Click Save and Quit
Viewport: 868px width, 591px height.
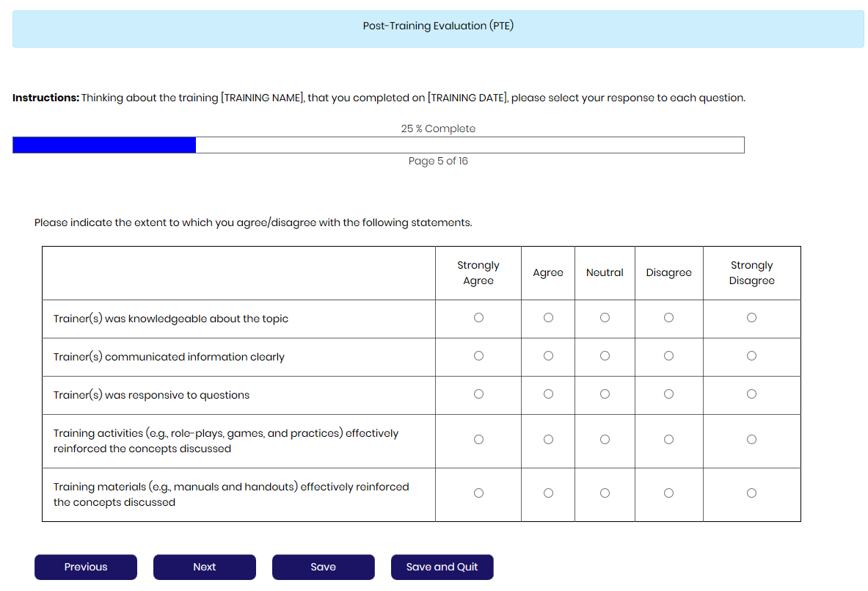click(x=442, y=567)
